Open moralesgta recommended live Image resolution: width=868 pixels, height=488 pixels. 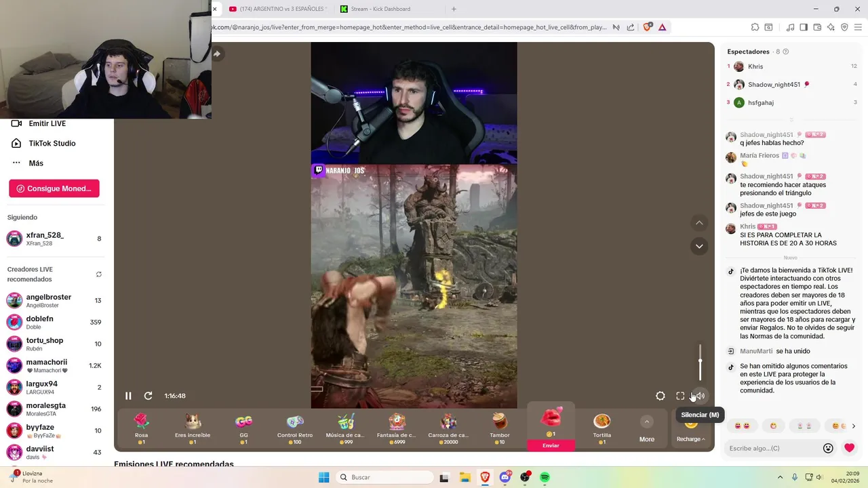(x=54, y=409)
